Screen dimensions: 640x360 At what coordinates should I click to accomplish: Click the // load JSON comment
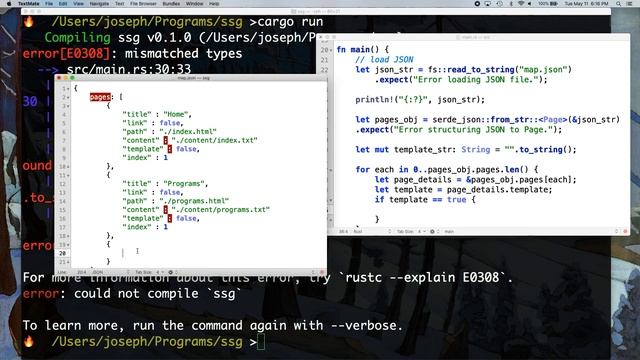[384, 60]
